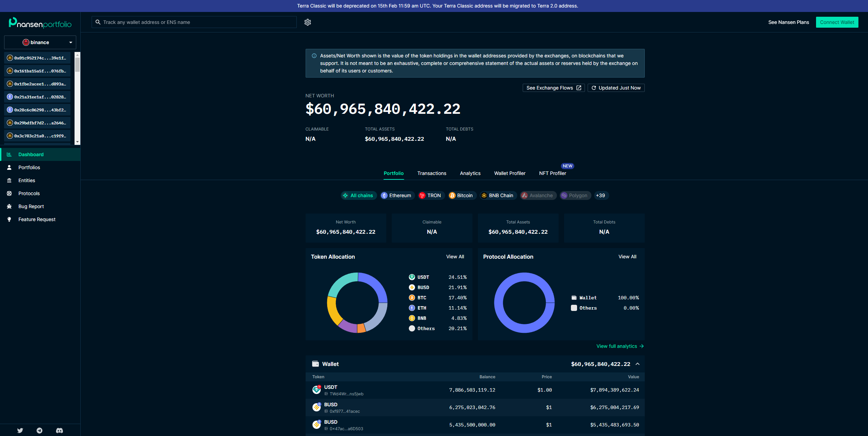Copy the 0x47ac...a6D503 address icon
Viewport: 868px width, 436px height.
click(x=326, y=429)
